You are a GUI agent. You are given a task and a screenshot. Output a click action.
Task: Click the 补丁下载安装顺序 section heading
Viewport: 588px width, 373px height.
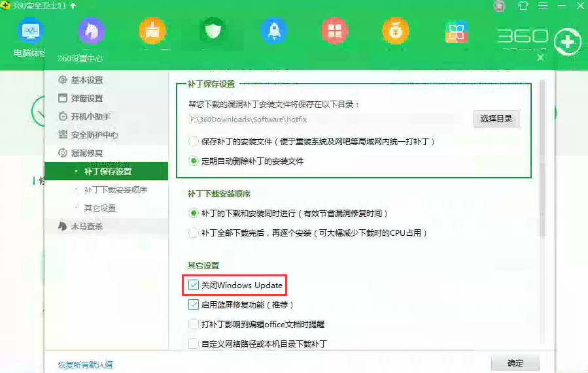[x=219, y=193]
